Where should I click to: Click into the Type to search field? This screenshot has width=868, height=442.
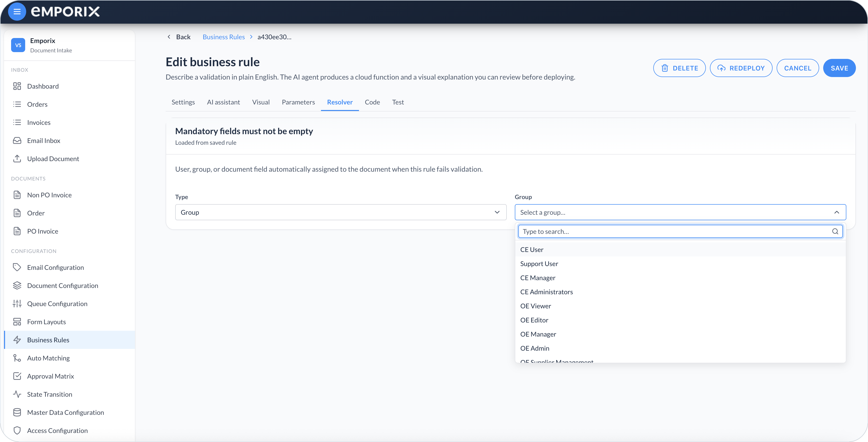[680, 231]
